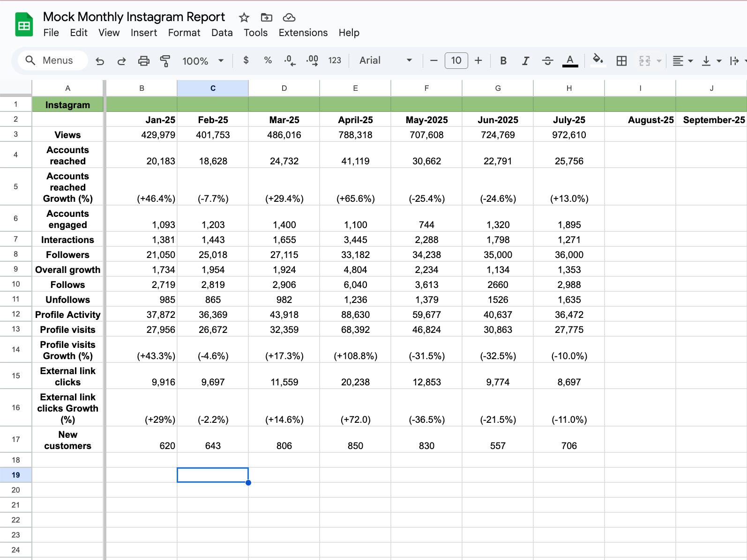Open the Help menu
Image resolution: width=747 pixels, height=560 pixels.
pyautogui.click(x=349, y=33)
